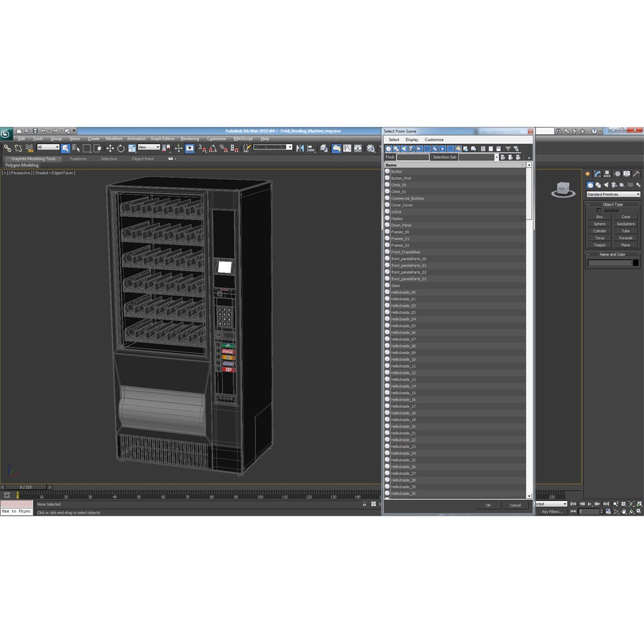The height and width of the screenshot is (644, 644).
Task: Open Display menu in Select From Scene
Action: click(411, 140)
